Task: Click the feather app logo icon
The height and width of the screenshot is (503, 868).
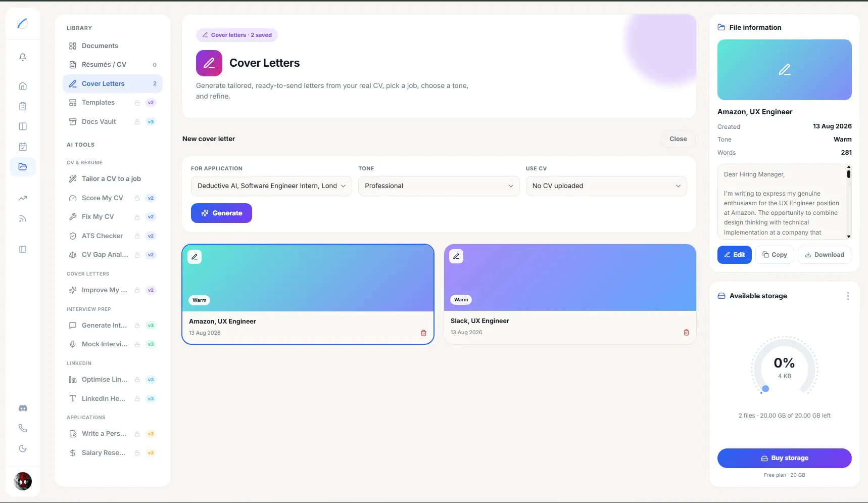Action: coord(23,23)
